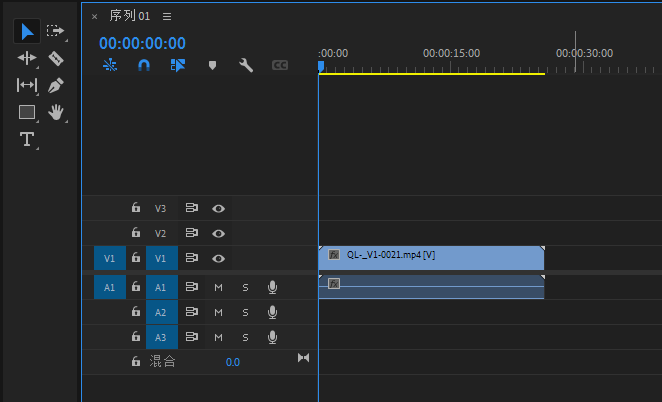
Task: Click the A3 track target button
Action: [160, 337]
